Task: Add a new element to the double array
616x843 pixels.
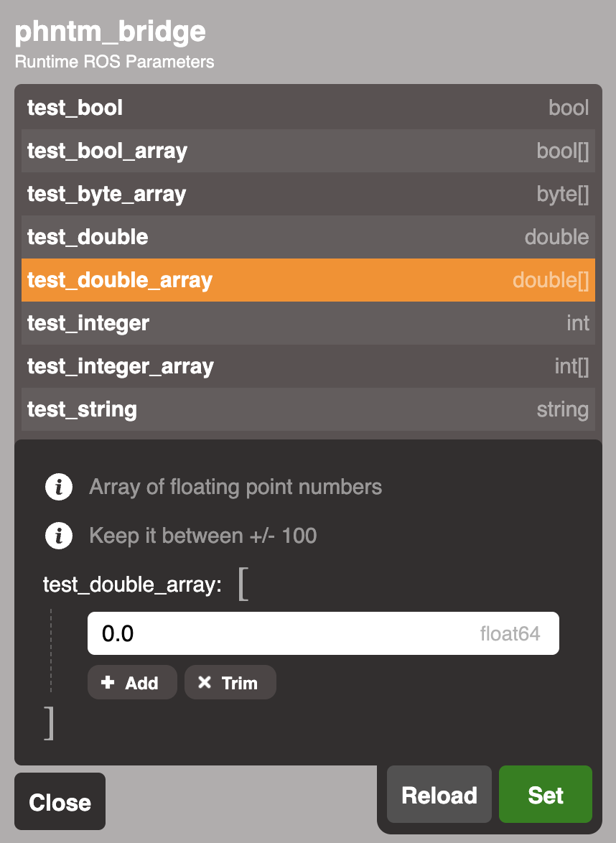Action: click(x=132, y=681)
